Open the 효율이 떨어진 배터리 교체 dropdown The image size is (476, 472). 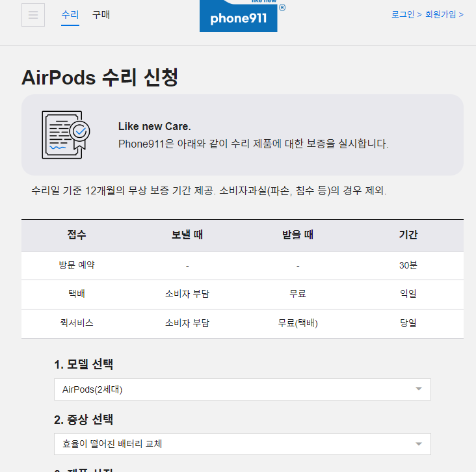(x=243, y=444)
